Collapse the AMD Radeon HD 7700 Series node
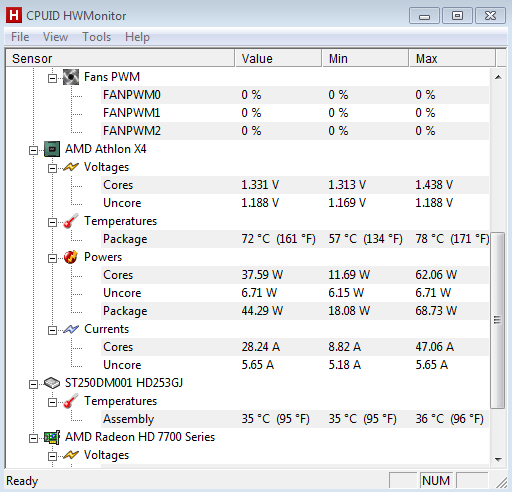The width and height of the screenshot is (512, 492). (x=33, y=439)
